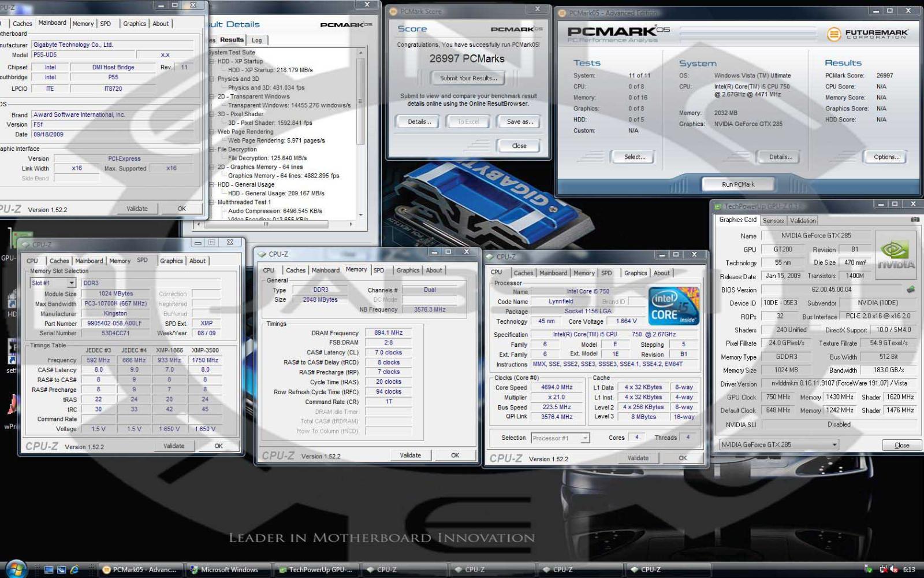Open the GPU-Z GeForce GTX 285 card dropdown
This screenshot has width=924, height=578.
point(834,445)
